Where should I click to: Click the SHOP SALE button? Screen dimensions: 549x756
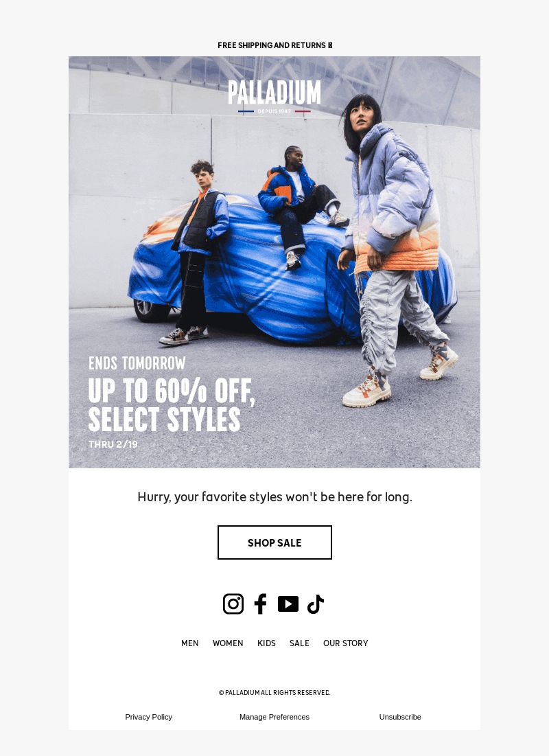(274, 542)
